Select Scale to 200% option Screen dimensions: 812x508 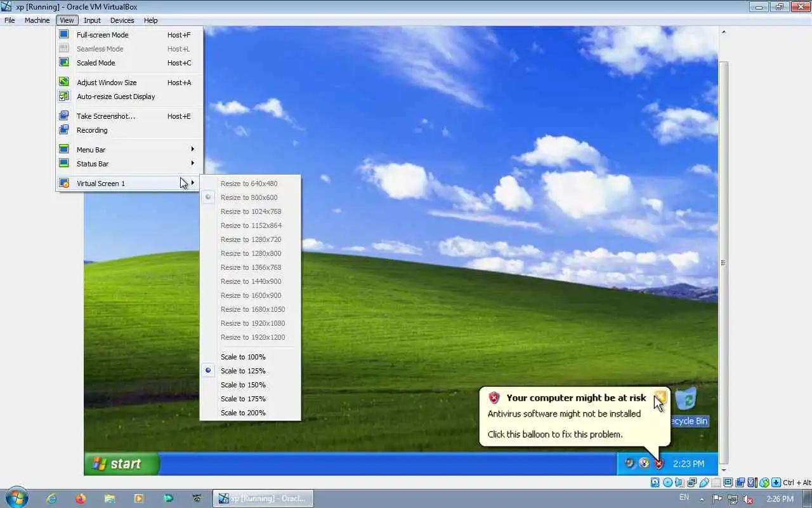(x=250, y=413)
